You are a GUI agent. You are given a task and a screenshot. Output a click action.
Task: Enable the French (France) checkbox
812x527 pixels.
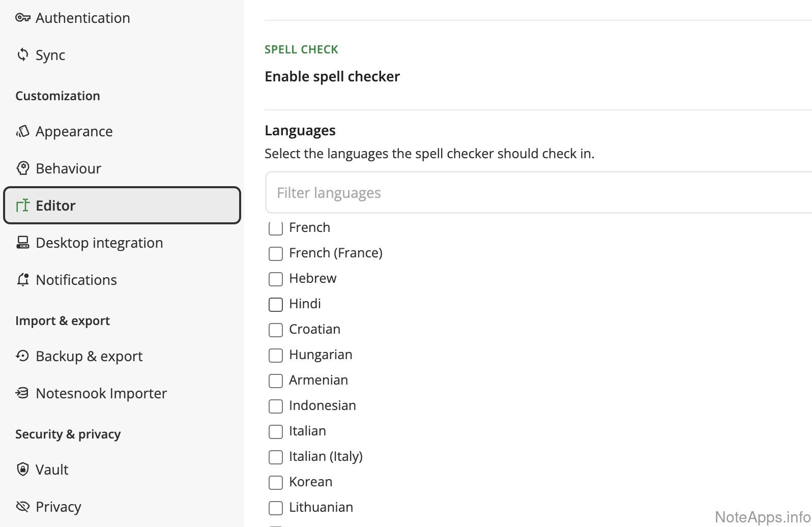275,253
